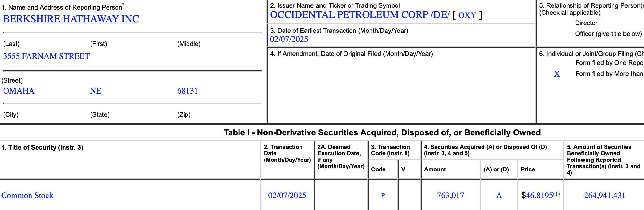Click the OMAHA city value
The width and height of the screenshot is (644, 210).
[19, 91]
